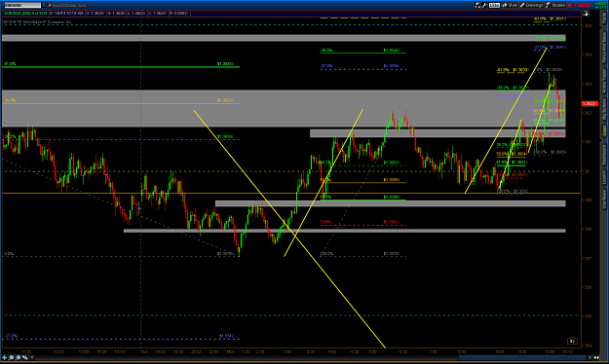The width and height of the screenshot is (609, 364).
Task: Open the Style menu
Action: (510, 5)
